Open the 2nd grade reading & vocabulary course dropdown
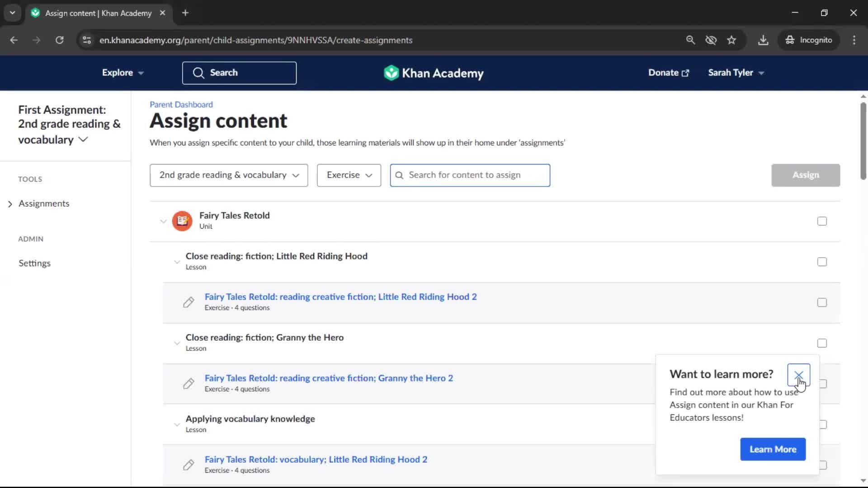 (229, 175)
